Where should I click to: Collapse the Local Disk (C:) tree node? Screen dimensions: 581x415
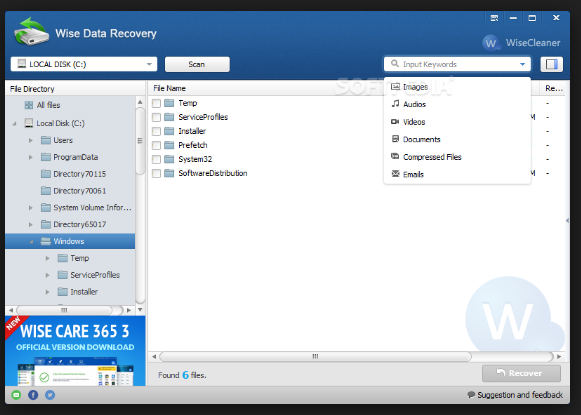[14, 123]
